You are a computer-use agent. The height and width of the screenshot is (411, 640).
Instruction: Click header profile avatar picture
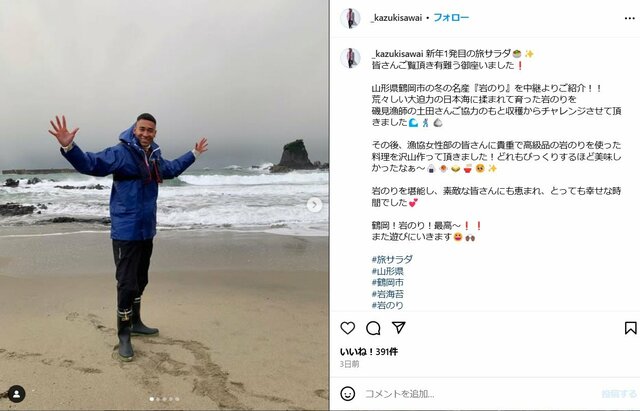[x=350, y=18]
